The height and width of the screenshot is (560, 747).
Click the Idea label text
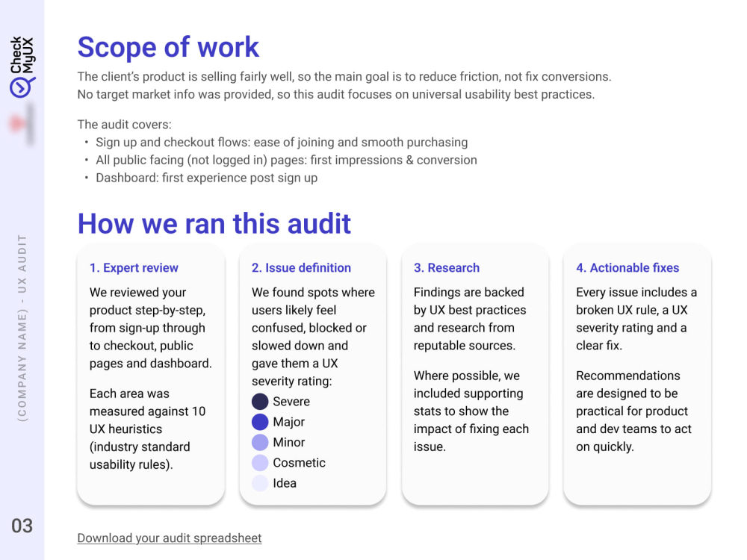coord(285,483)
